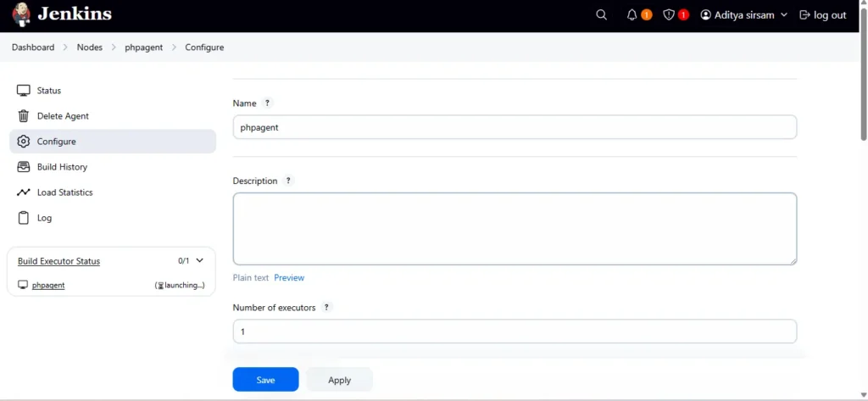This screenshot has height=401, width=868.
Task: Expand the Aditya sirsam user dropdown
Action: pyautogui.click(x=783, y=15)
